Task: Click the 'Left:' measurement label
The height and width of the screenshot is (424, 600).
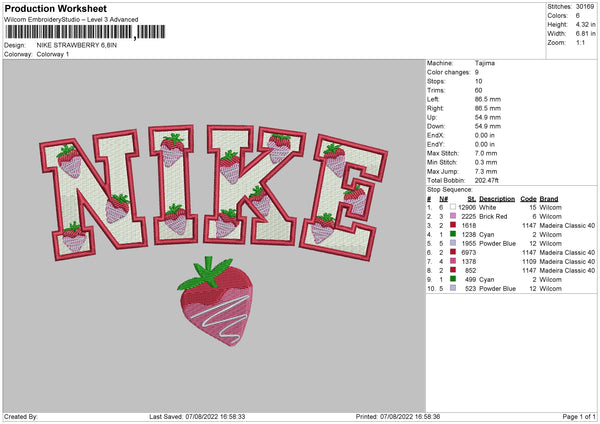Action: [433, 99]
